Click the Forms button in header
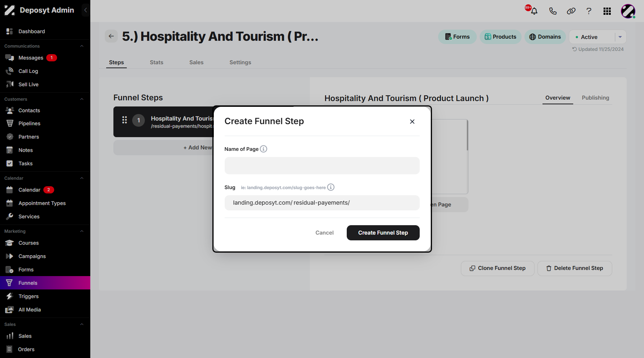The width and height of the screenshot is (644, 358). pos(457,37)
